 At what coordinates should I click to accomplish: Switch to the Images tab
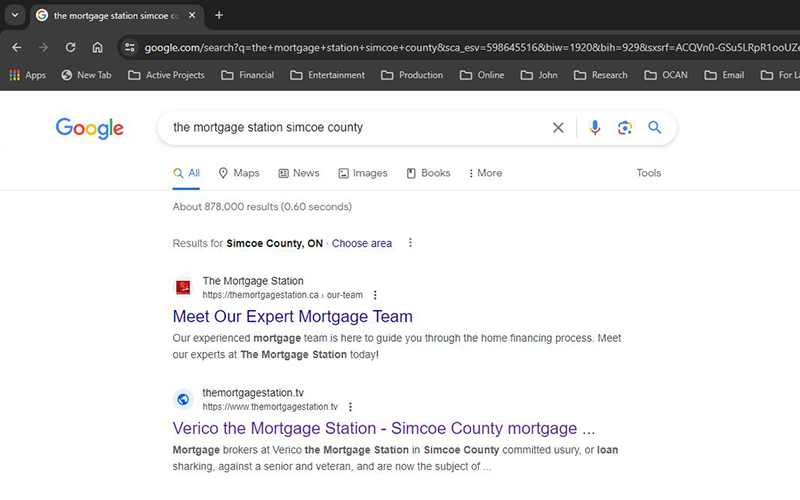pyautogui.click(x=363, y=173)
